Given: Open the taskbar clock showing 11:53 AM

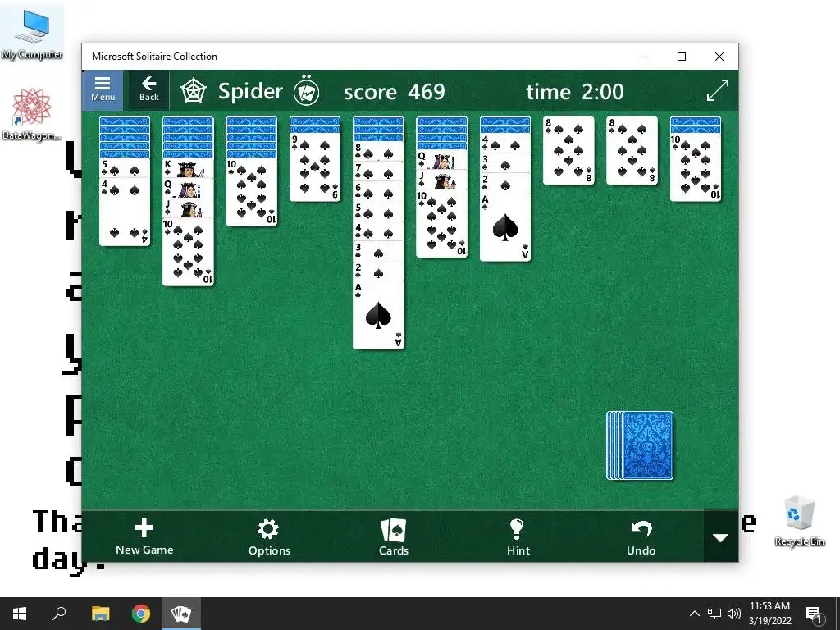Looking at the screenshot, I should (769, 614).
